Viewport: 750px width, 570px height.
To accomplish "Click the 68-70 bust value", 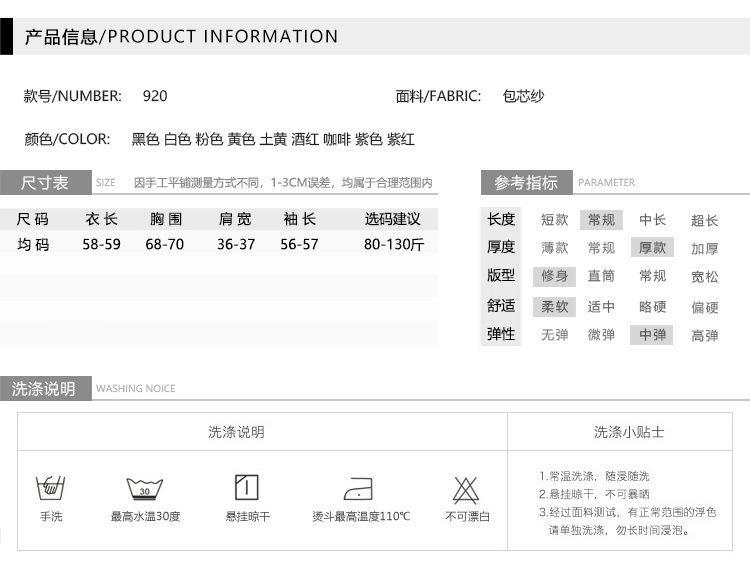I will [165, 244].
